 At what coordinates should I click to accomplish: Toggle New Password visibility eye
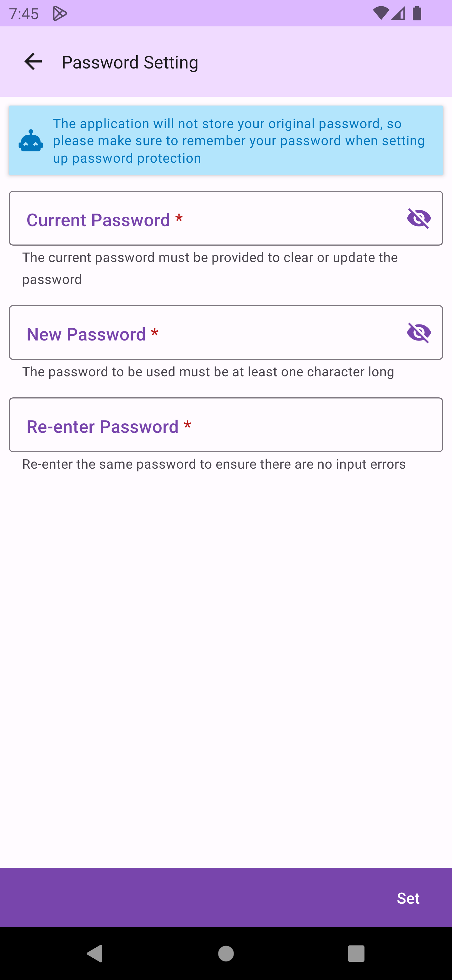click(419, 333)
